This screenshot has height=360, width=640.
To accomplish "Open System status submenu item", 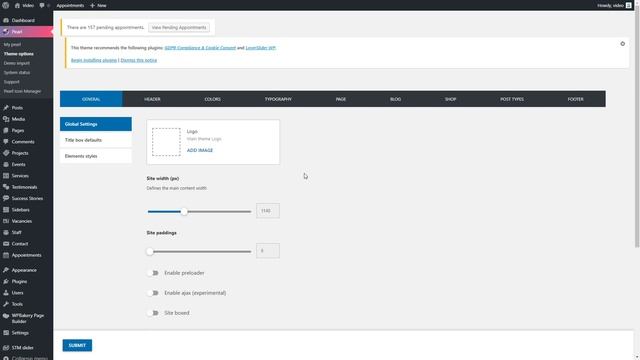I will coord(17,72).
